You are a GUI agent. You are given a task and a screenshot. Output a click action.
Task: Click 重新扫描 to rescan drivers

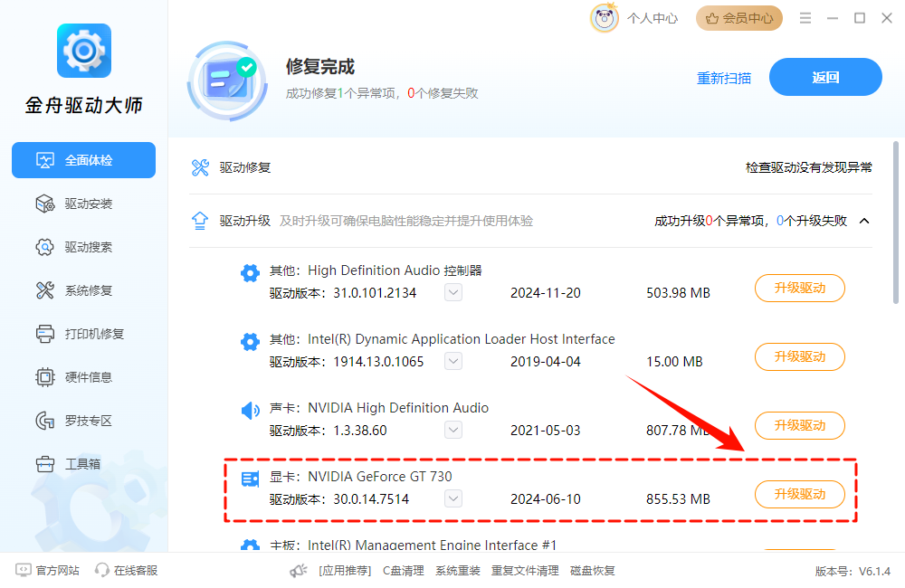click(x=724, y=78)
